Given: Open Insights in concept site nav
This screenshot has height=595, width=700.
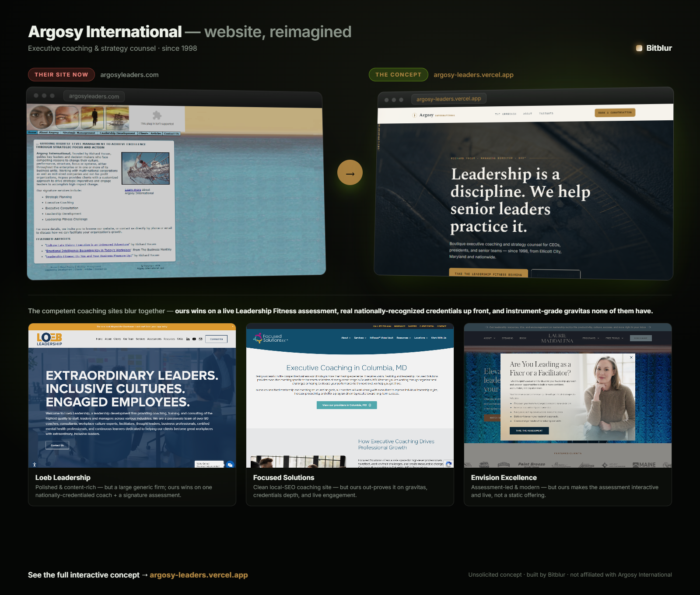Looking at the screenshot, I should click(x=546, y=113).
